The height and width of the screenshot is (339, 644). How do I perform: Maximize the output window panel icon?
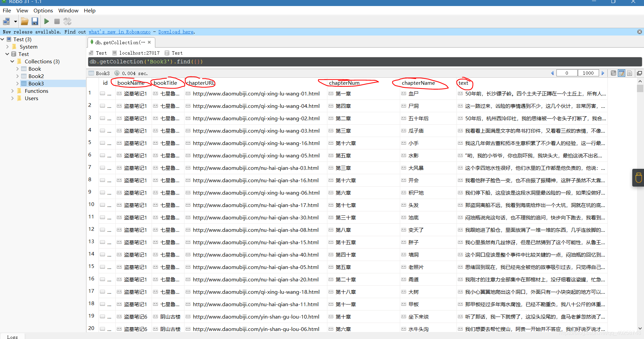coord(639,73)
